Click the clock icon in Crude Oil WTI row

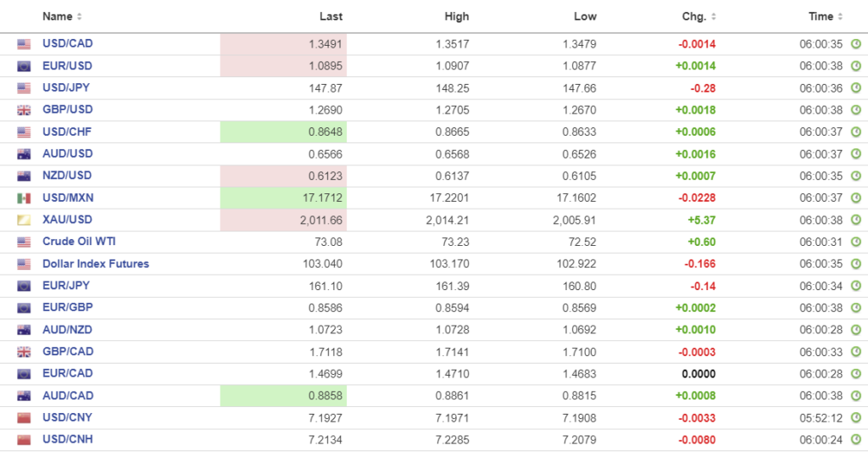[x=855, y=243]
